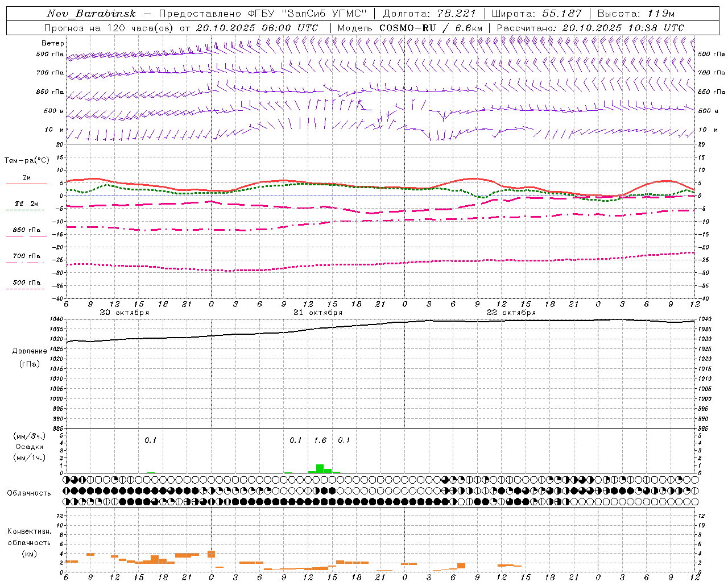This screenshot has height=582, width=728.
Task: Click the '850 гПа' temperature legend label
Action: 27,230
